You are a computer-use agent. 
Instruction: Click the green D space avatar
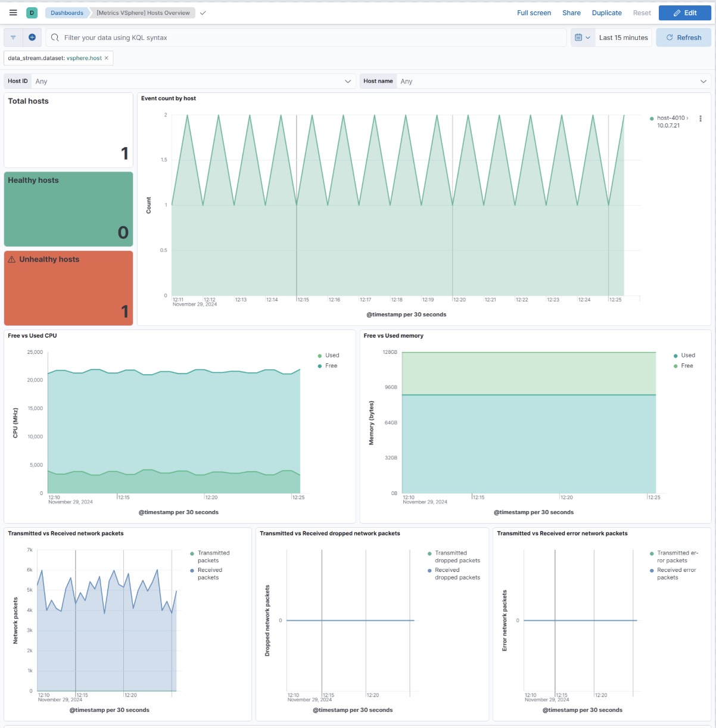(x=32, y=13)
